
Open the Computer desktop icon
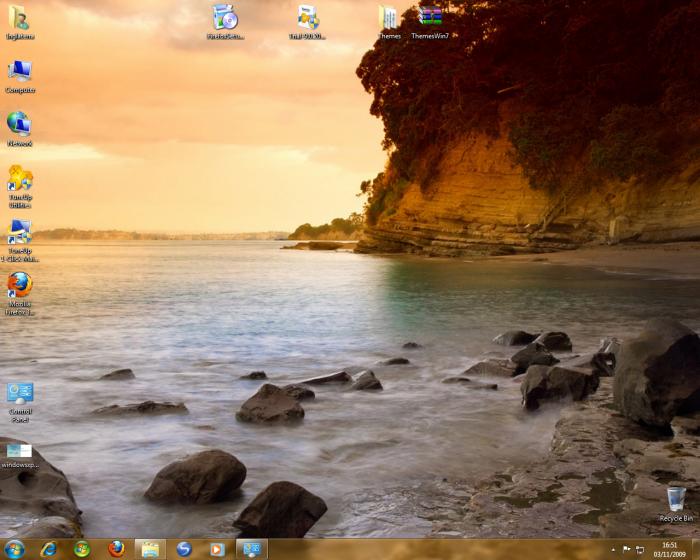tap(19, 72)
